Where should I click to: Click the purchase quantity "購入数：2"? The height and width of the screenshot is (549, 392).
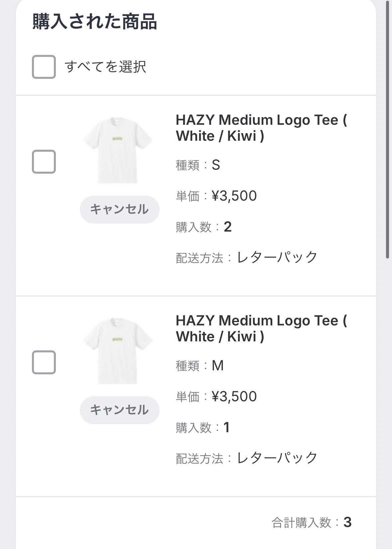(x=204, y=227)
